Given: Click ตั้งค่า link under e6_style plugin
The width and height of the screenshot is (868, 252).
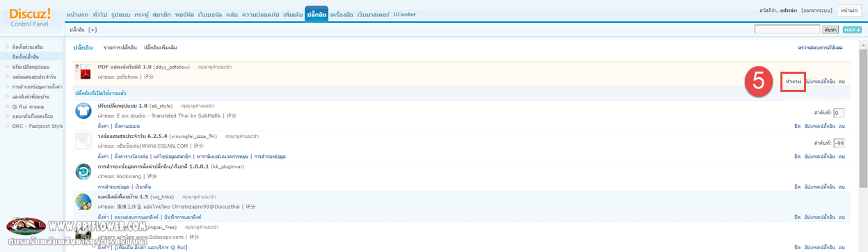Looking at the screenshot, I should tap(104, 126).
